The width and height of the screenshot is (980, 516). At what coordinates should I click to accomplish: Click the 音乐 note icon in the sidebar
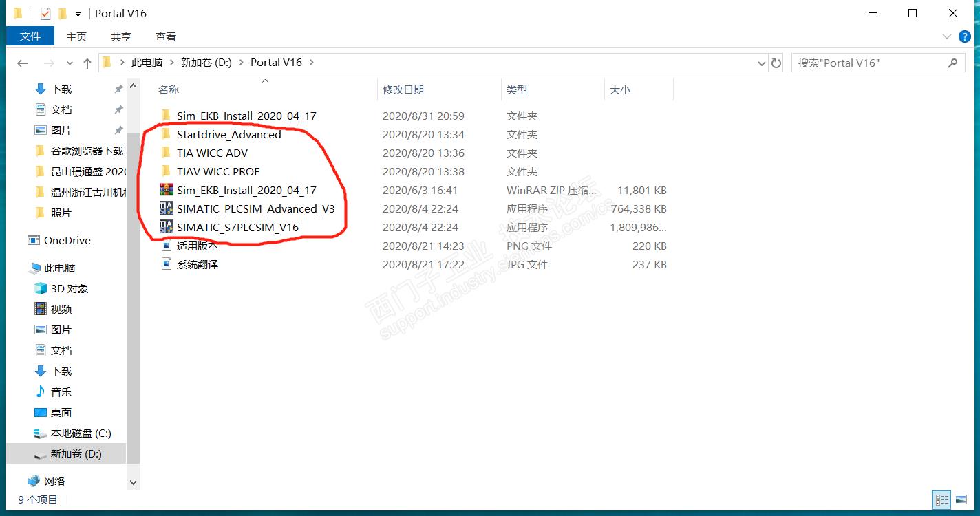41,391
